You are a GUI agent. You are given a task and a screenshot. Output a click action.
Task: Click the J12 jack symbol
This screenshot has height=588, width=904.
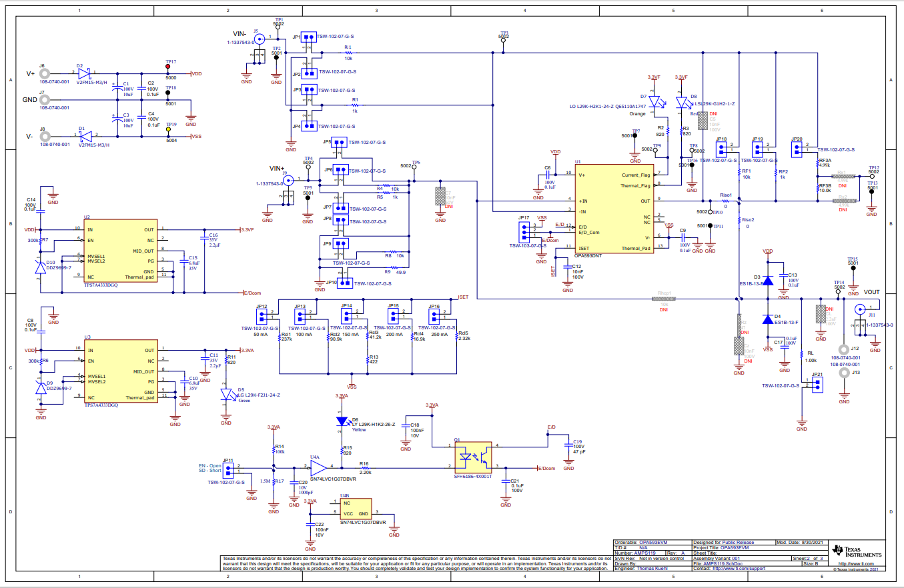(x=845, y=349)
